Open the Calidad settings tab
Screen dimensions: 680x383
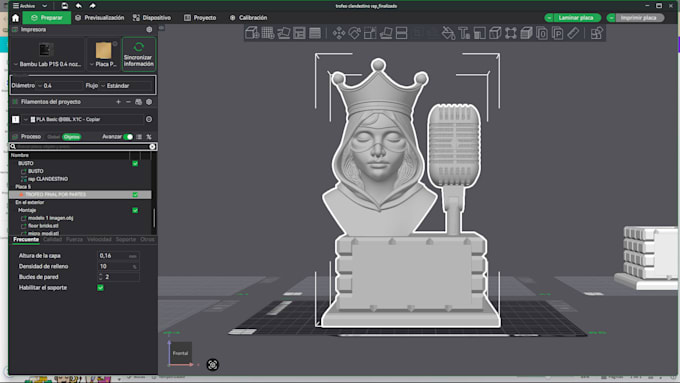click(52, 239)
